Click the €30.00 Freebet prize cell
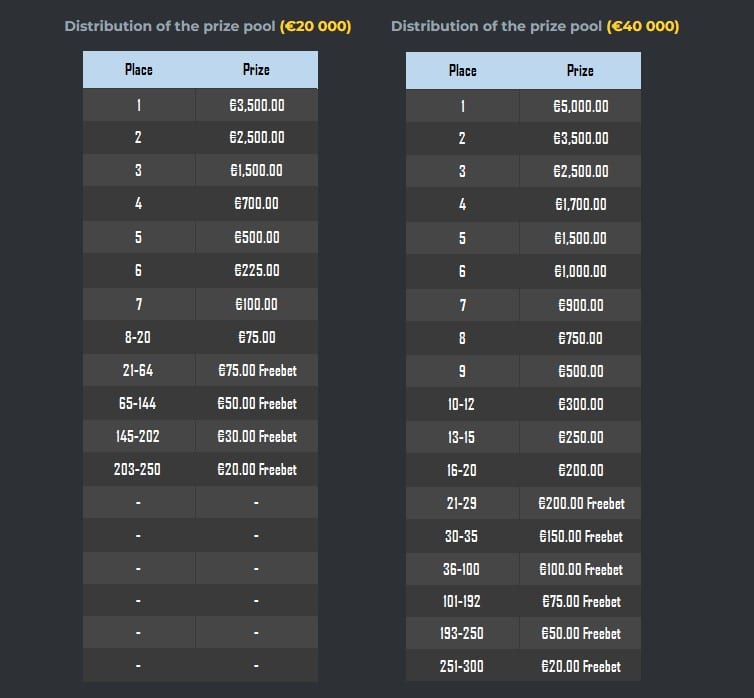The height and width of the screenshot is (698, 754). coord(257,436)
